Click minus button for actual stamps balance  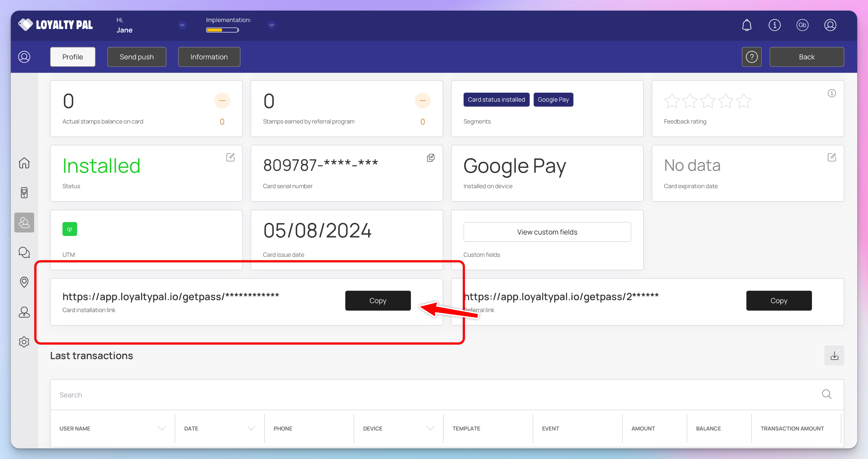point(222,100)
